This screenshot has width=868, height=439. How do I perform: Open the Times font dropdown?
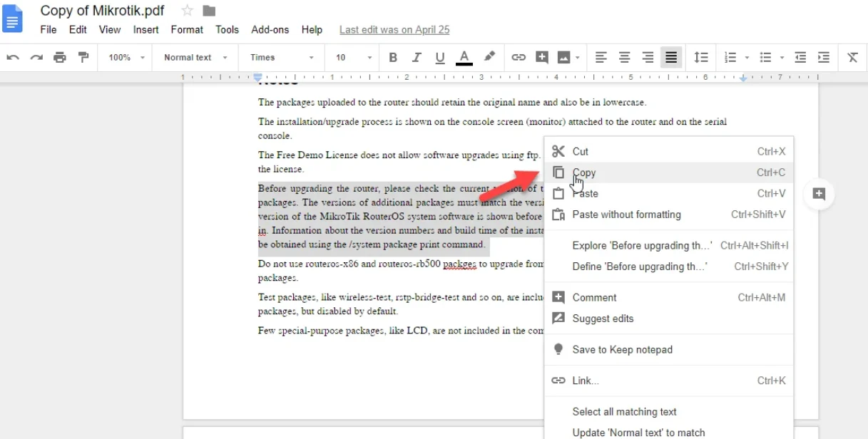(281, 58)
